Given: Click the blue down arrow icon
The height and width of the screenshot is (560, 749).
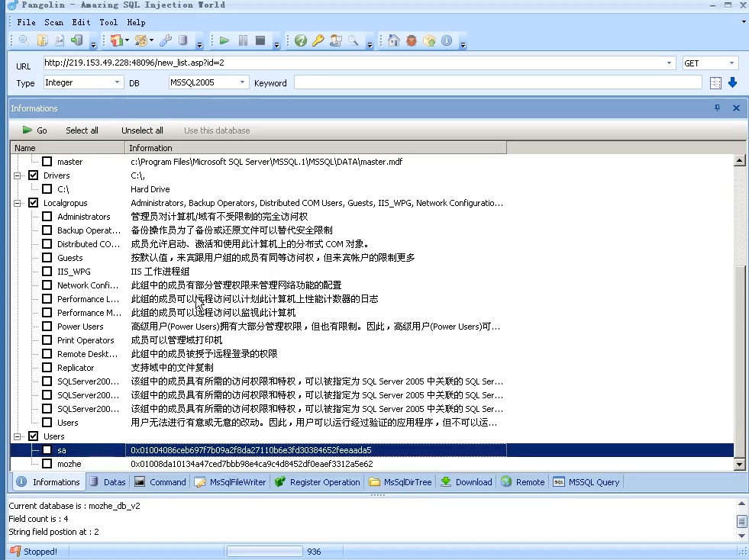Looking at the screenshot, I should pyautogui.click(x=732, y=82).
